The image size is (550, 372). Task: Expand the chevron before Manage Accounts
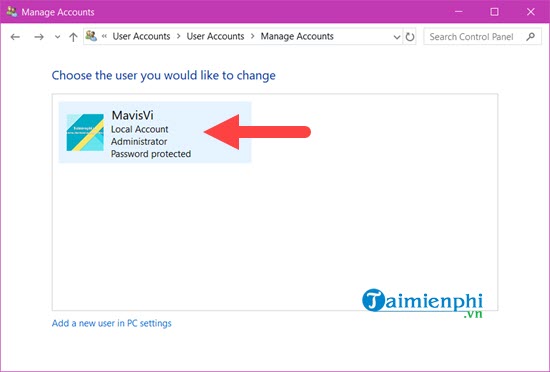click(252, 36)
